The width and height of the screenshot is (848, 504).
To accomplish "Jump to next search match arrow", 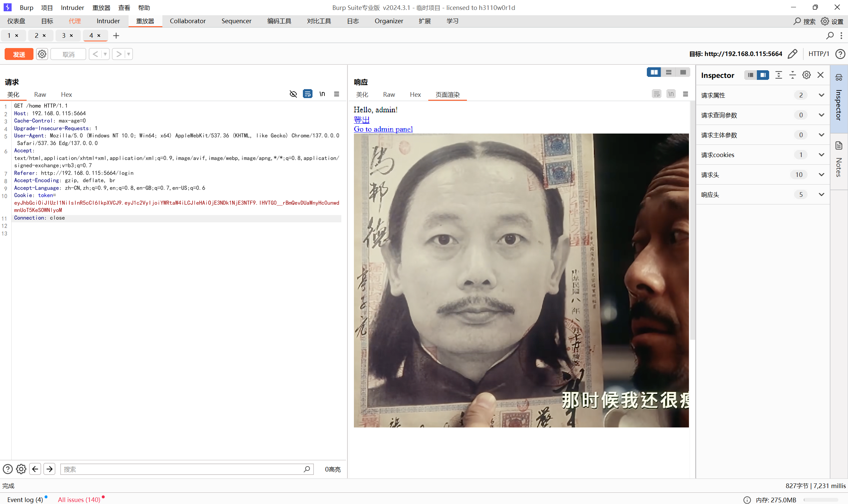I will [x=50, y=469].
